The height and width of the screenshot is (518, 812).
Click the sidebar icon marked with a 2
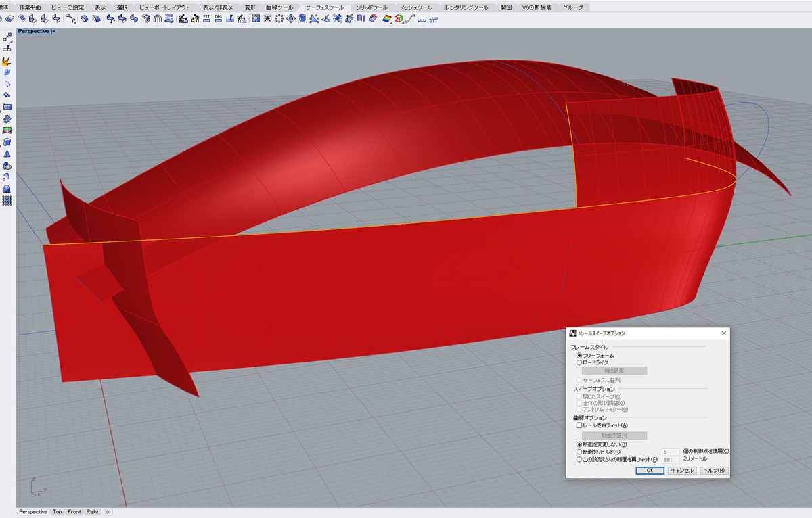pyautogui.click(x=7, y=177)
